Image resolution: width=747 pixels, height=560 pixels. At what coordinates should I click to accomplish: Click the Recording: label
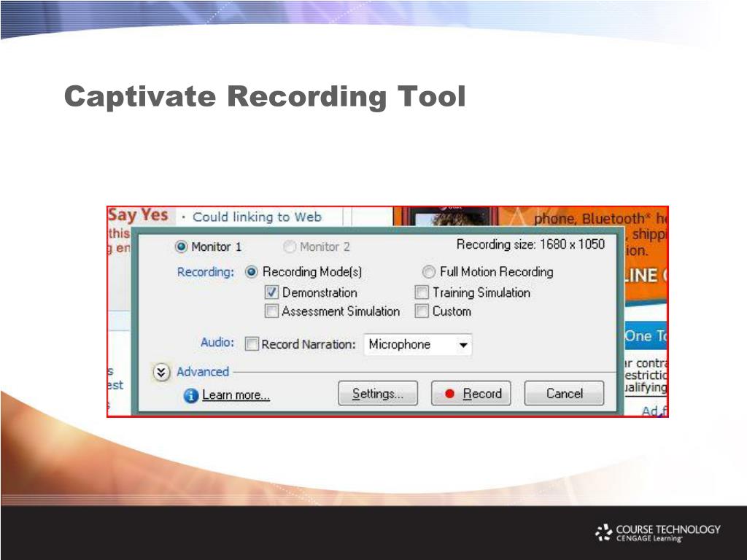[206, 272]
